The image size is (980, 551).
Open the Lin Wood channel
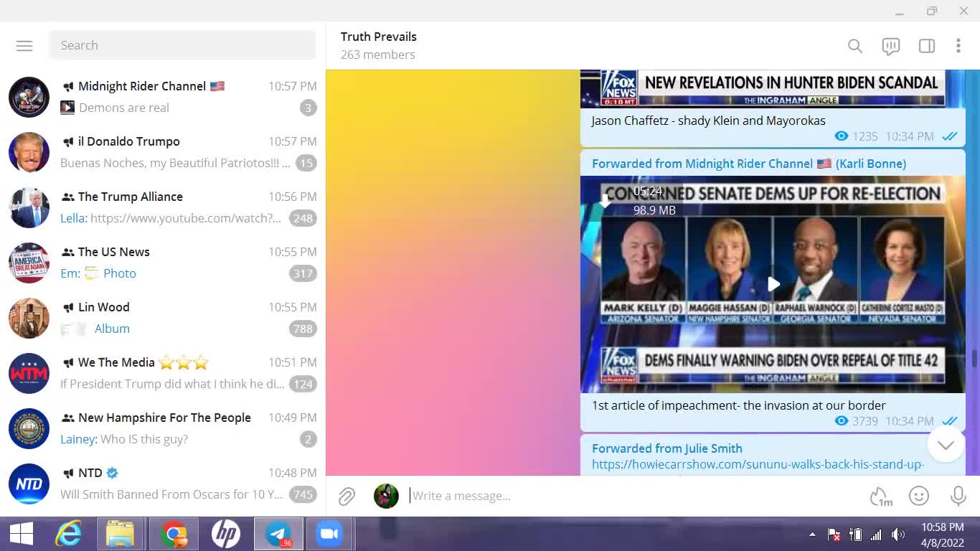point(163,318)
